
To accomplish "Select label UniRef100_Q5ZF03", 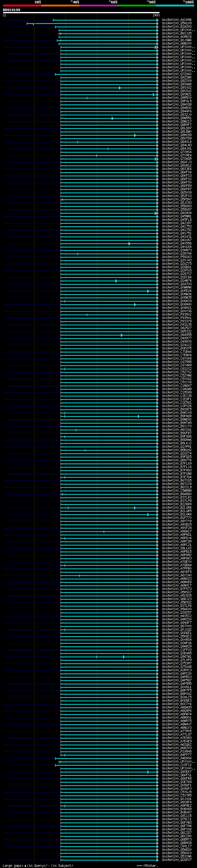I will coord(177,196).
